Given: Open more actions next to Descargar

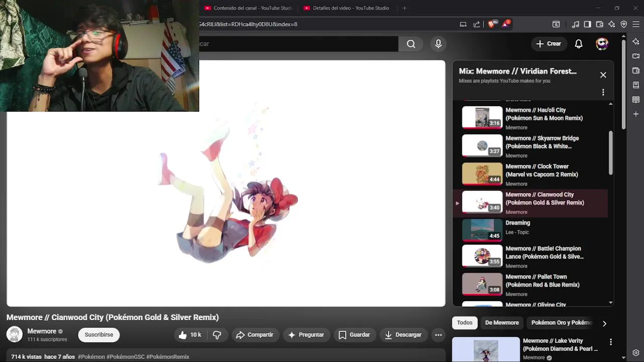Looking at the screenshot, I should pyautogui.click(x=438, y=335).
